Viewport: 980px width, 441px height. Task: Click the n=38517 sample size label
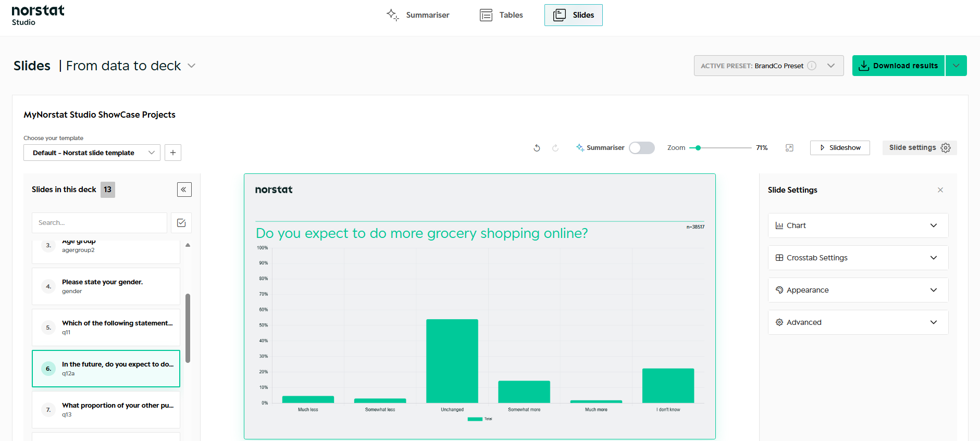[x=695, y=227]
